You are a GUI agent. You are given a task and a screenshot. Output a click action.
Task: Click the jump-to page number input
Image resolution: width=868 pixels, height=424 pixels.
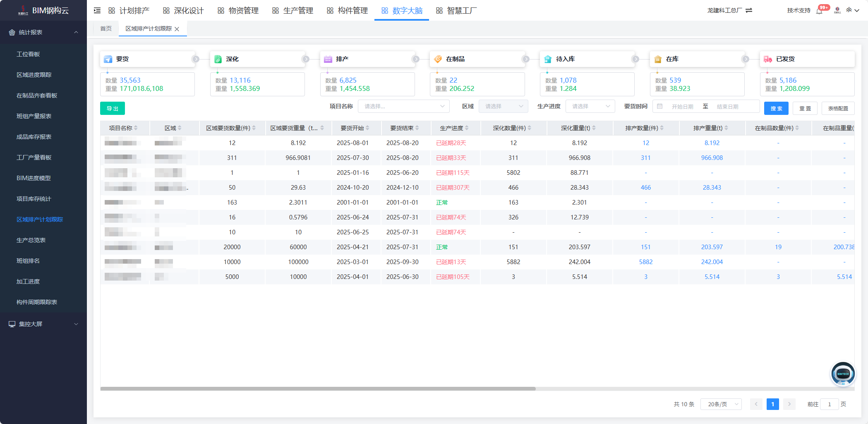click(x=830, y=404)
